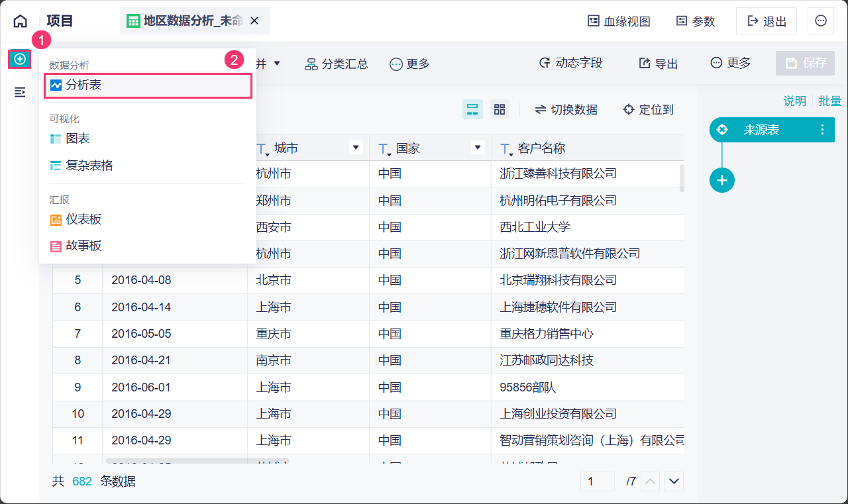Go to the next page arrow
848x504 pixels.
pos(674,481)
